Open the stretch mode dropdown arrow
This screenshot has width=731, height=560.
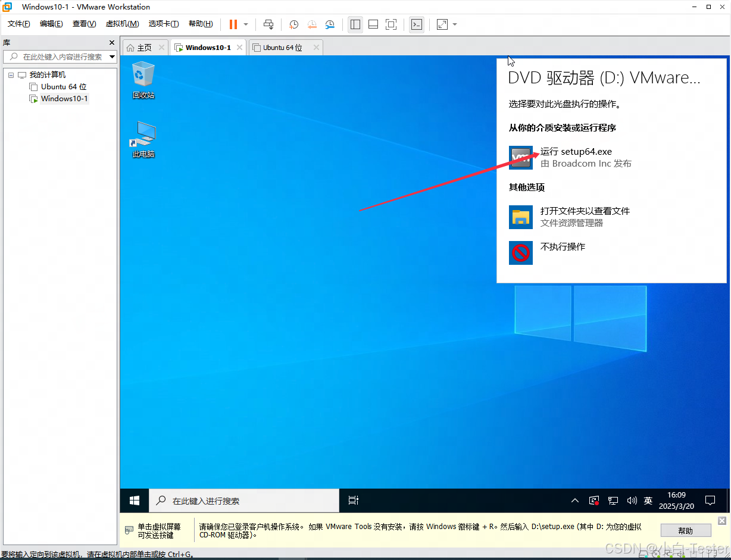tap(455, 24)
